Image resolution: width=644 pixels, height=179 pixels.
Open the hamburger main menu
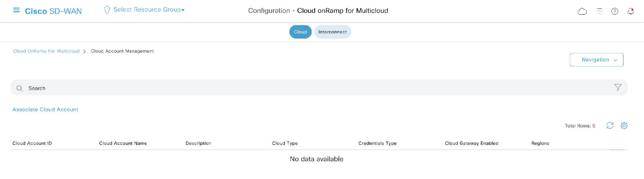16,10
